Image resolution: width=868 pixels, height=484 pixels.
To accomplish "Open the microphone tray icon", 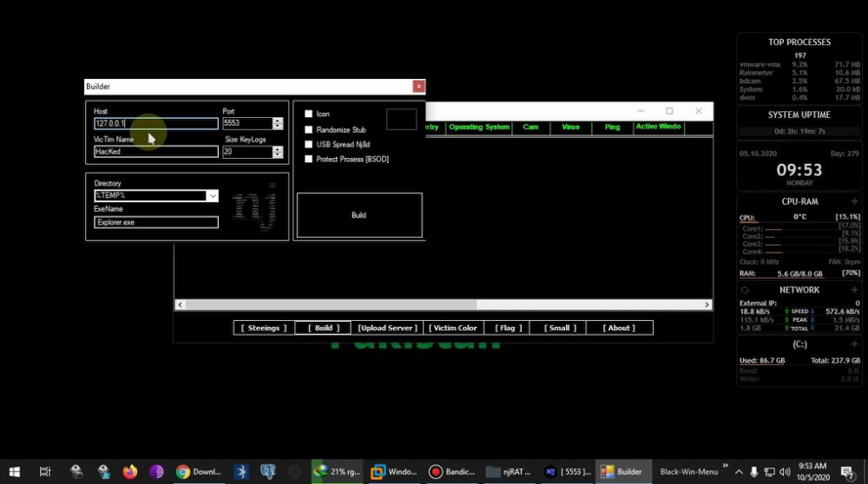I will [x=753, y=472].
